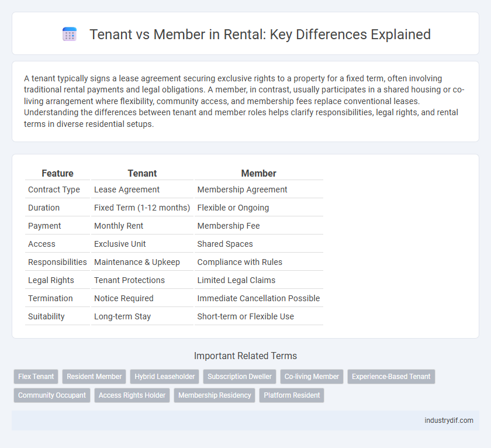Screen dimensions: 491x448
Task: Open the Flex Tenant related term
Action: pos(36,377)
